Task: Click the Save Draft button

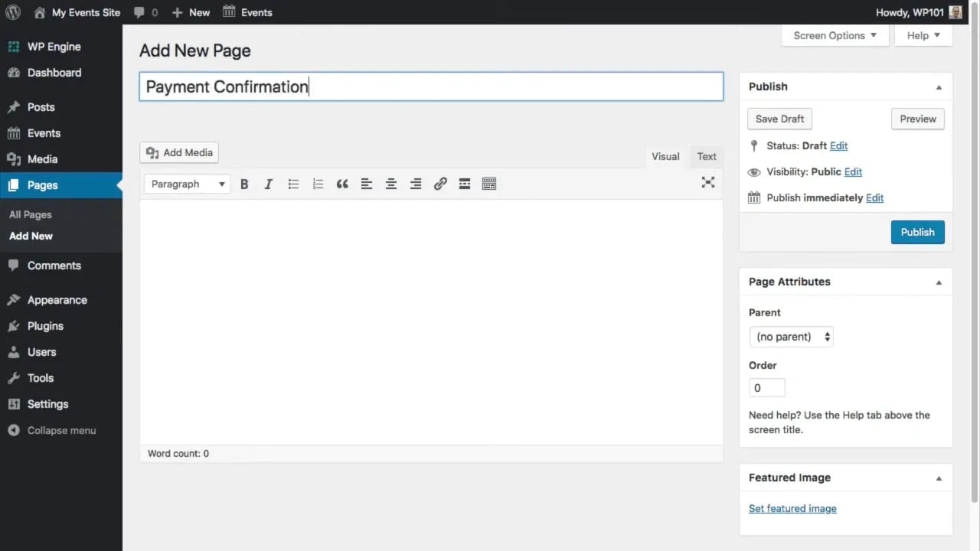Action: pyautogui.click(x=779, y=119)
